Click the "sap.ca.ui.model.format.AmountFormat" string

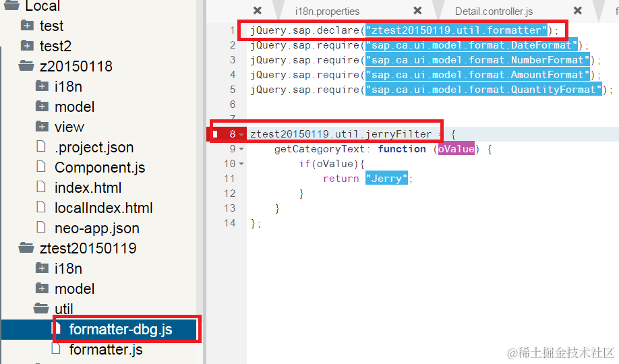coord(477,75)
